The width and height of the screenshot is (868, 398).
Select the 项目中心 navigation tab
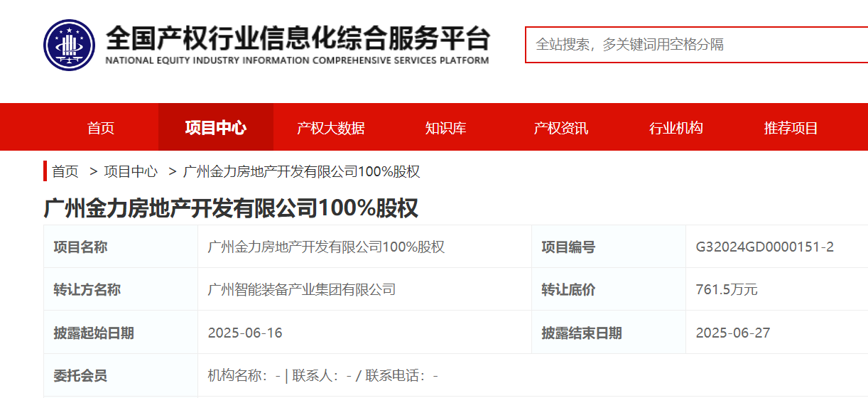click(x=216, y=128)
